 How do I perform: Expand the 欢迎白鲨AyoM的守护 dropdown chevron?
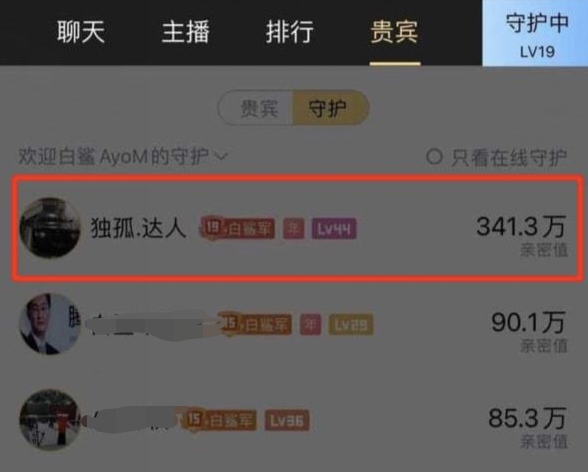pos(220,156)
